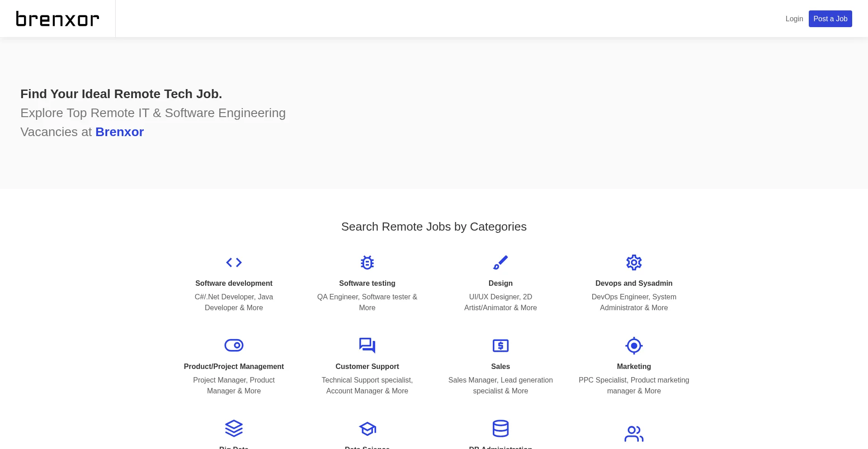The height and width of the screenshot is (449, 868).
Task: Open the Customer Support category title
Action: [x=367, y=366]
